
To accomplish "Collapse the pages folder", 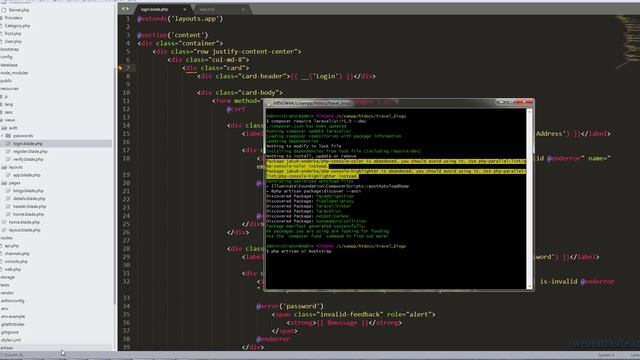I will pyautogui.click(x=14, y=183).
